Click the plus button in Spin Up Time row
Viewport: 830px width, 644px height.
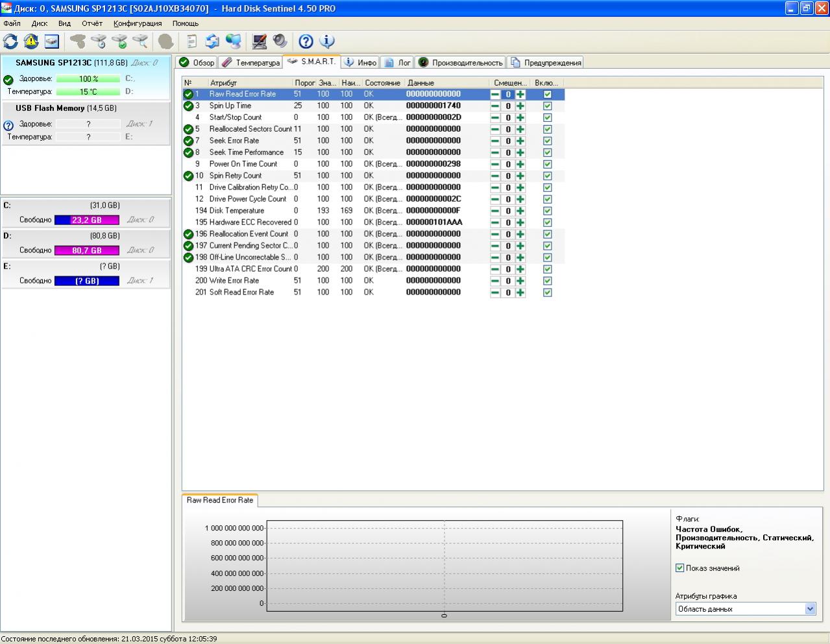coord(520,106)
